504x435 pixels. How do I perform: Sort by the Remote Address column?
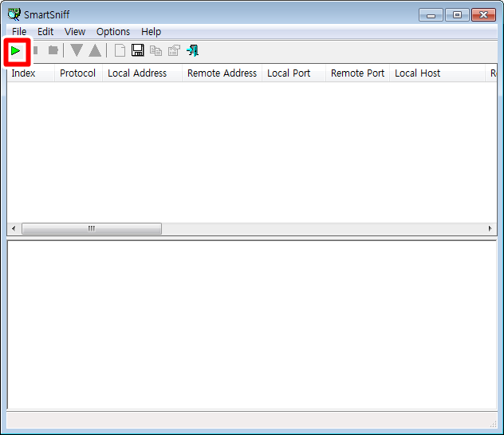coord(222,73)
